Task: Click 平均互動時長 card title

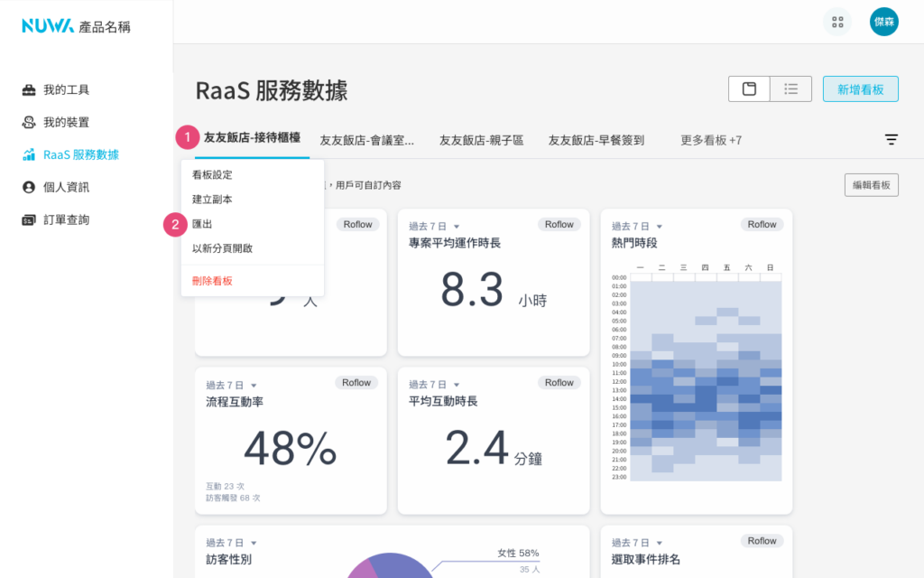Action: (443, 402)
